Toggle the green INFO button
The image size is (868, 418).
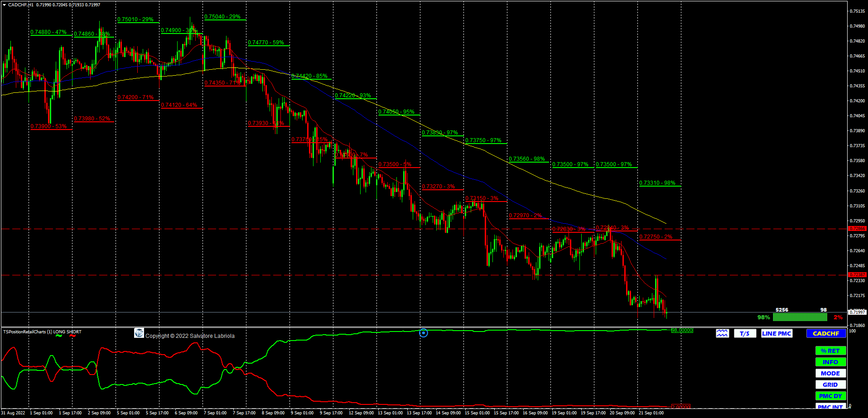click(830, 362)
